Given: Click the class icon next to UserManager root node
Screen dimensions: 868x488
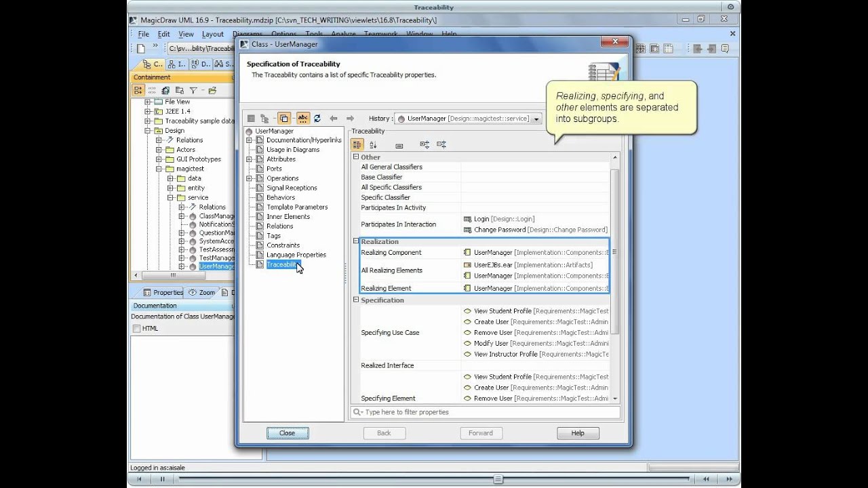Looking at the screenshot, I should [249, 131].
